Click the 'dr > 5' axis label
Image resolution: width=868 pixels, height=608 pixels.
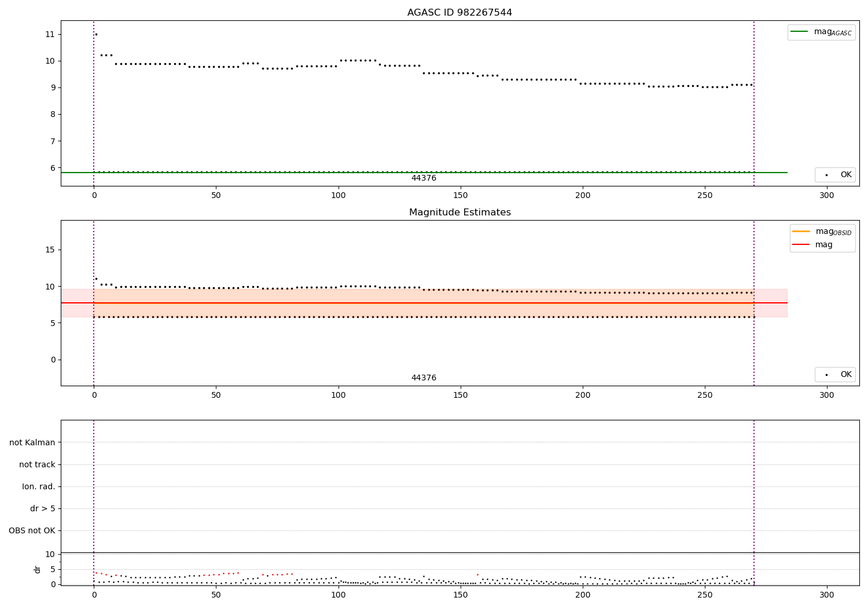coord(43,508)
